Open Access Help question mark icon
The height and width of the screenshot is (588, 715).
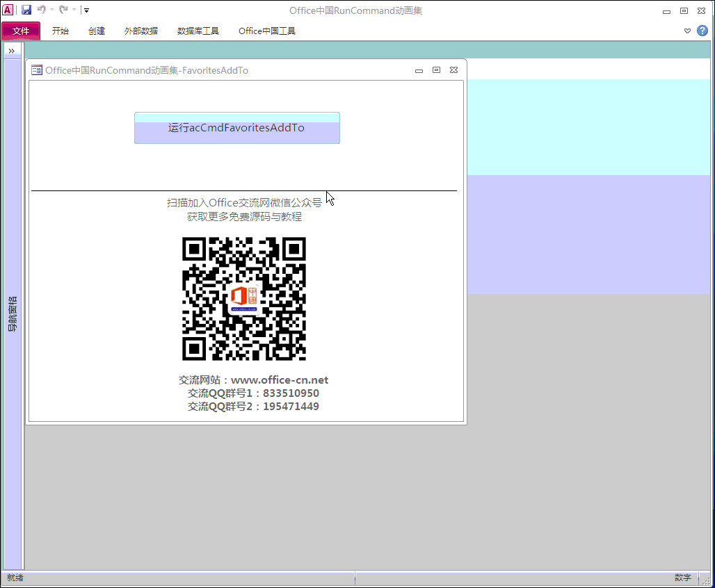(x=702, y=31)
